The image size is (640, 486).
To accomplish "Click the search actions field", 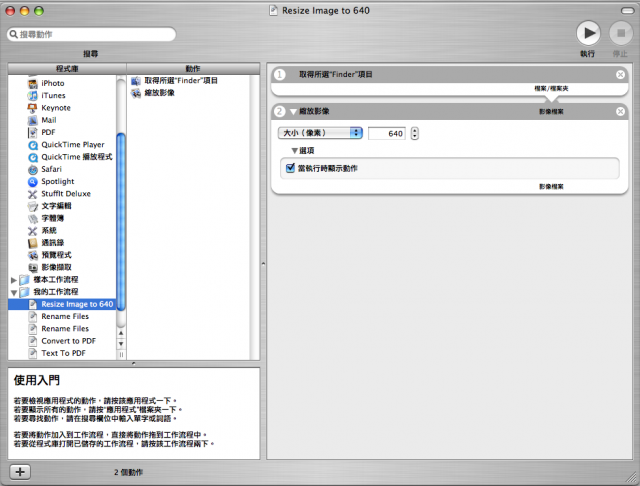I will pyautogui.click(x=91, y=34).
